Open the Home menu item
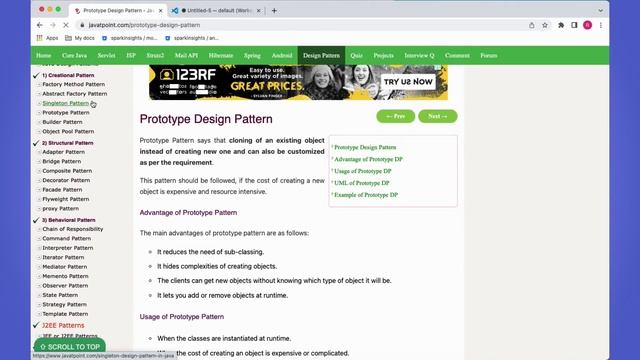 coord(44,56)
